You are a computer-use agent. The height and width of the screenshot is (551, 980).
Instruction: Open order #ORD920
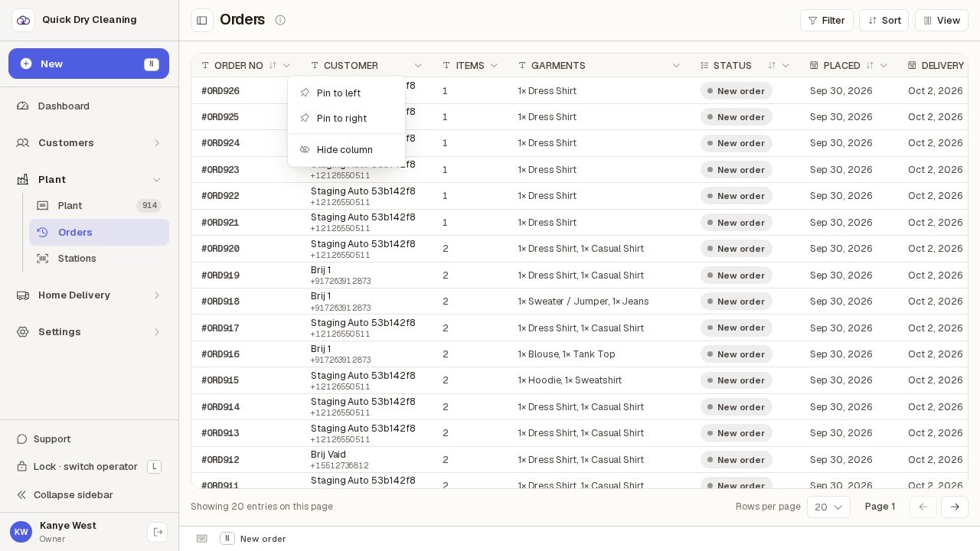pyautogui.click(x=220, y=249)
